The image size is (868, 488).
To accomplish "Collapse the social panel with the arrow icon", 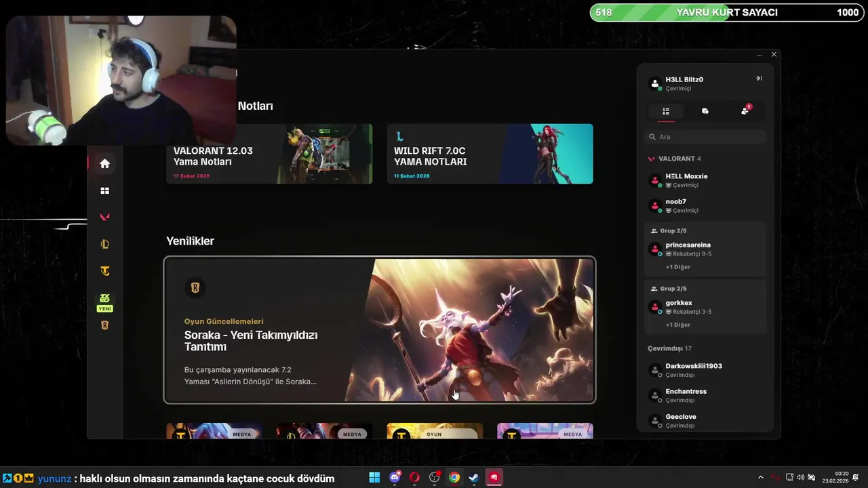I will [759, 79].
